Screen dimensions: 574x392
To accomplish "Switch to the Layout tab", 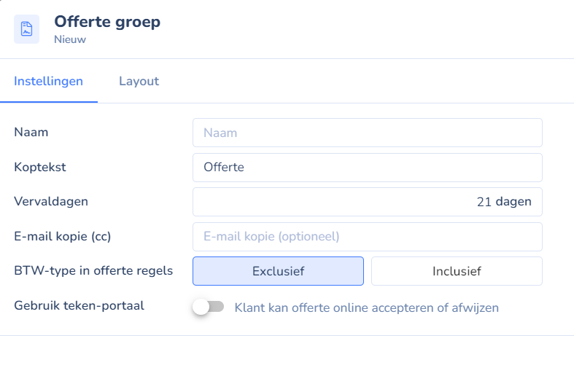I will [139, 81].
